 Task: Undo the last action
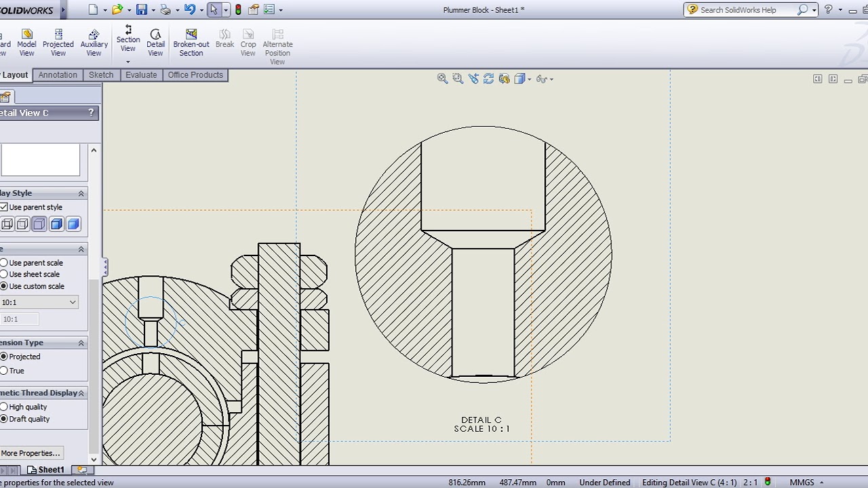coord(190,9)
